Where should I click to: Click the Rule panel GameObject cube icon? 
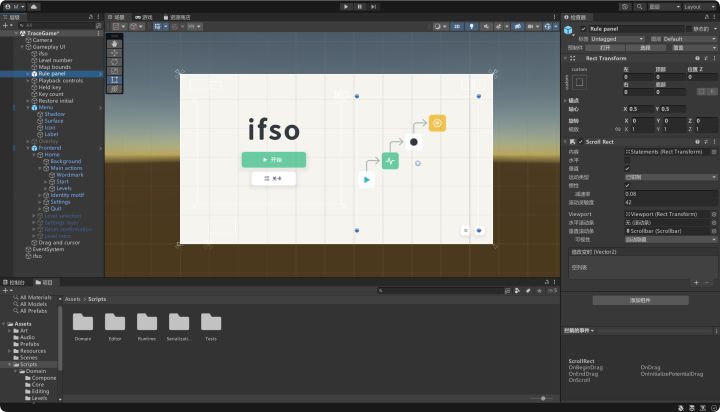(x=568, y=30)
